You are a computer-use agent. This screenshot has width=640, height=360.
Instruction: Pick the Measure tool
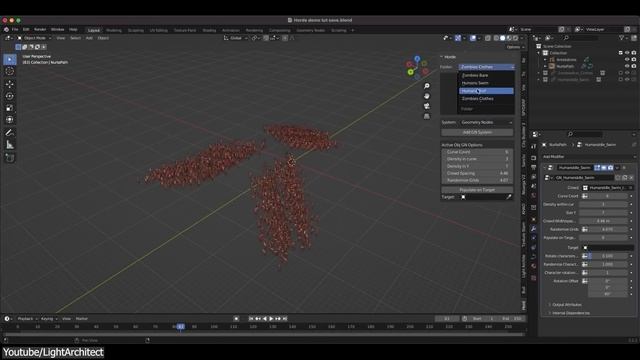click(x=10, y=144)
